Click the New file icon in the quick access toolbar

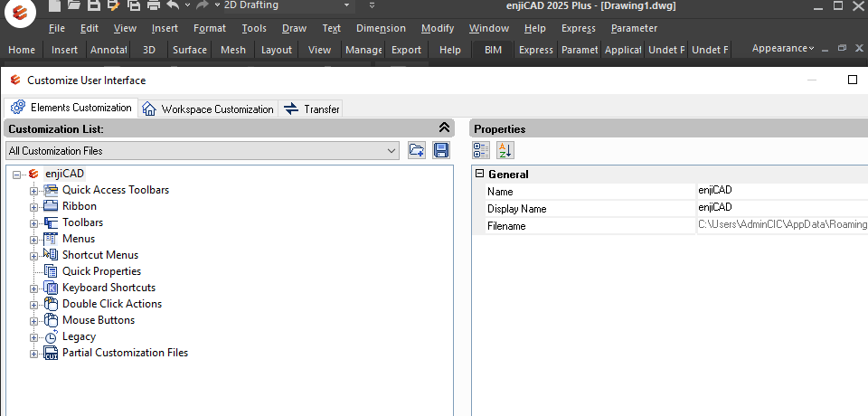click(53, 5)
